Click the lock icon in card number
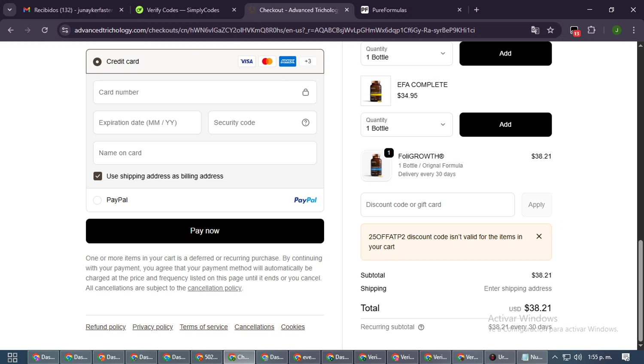Screen dimensions: 644x364 click(306, 92)
